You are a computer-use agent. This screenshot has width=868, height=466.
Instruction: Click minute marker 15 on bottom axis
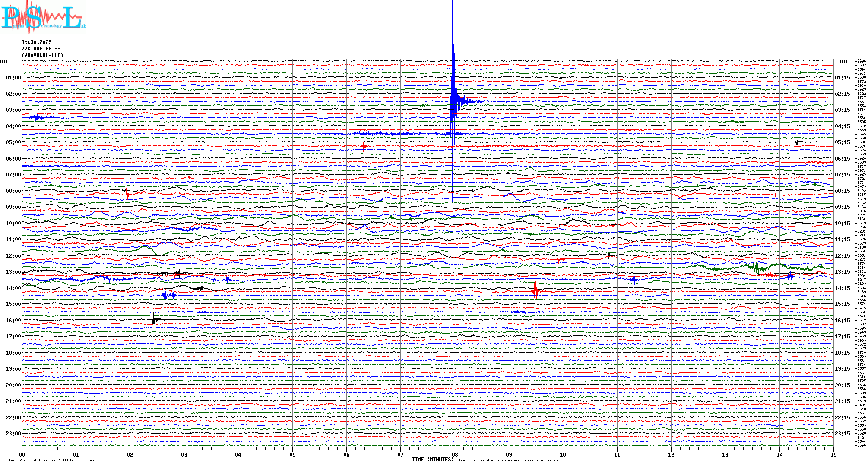coord(833,455)
